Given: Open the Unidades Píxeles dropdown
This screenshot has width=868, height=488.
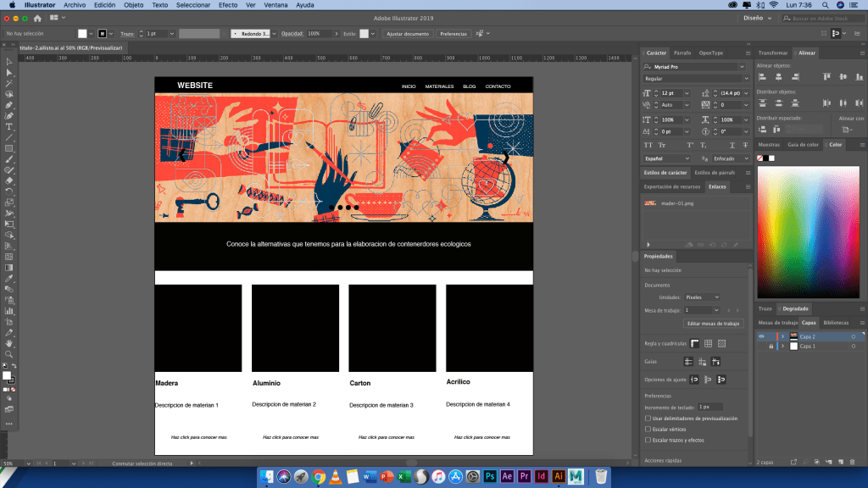Looking at the screenshot, I should pyautogui.click(x=703, y=297).
